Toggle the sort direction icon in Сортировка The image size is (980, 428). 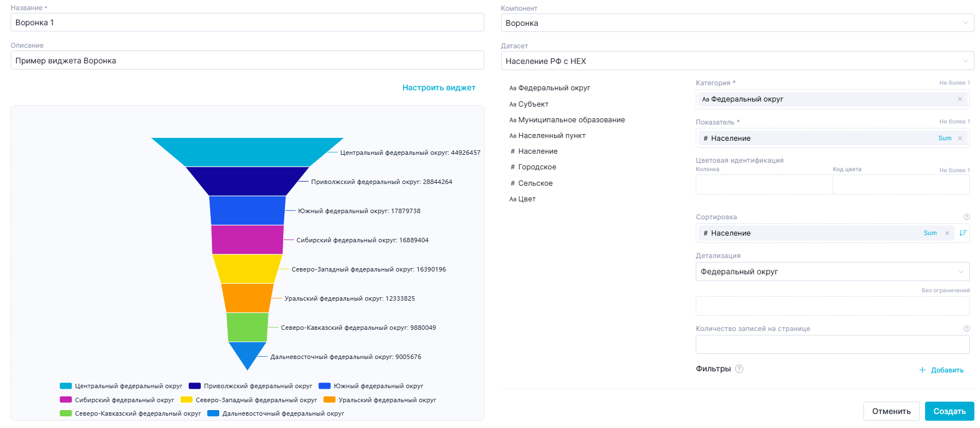(x=963, y=233)
